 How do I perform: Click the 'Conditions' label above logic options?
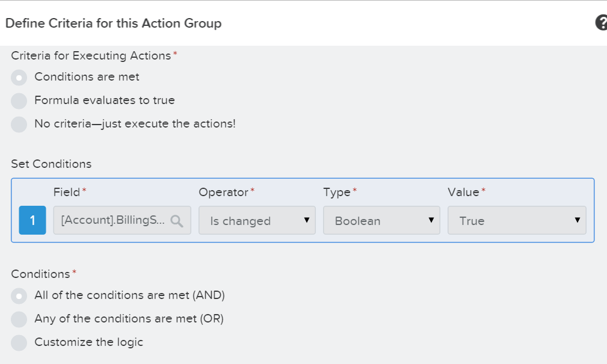[41, 274]
